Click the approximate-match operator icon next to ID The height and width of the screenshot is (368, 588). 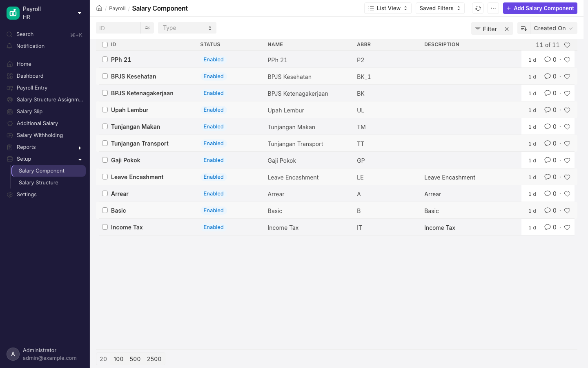tap(147, 28)
